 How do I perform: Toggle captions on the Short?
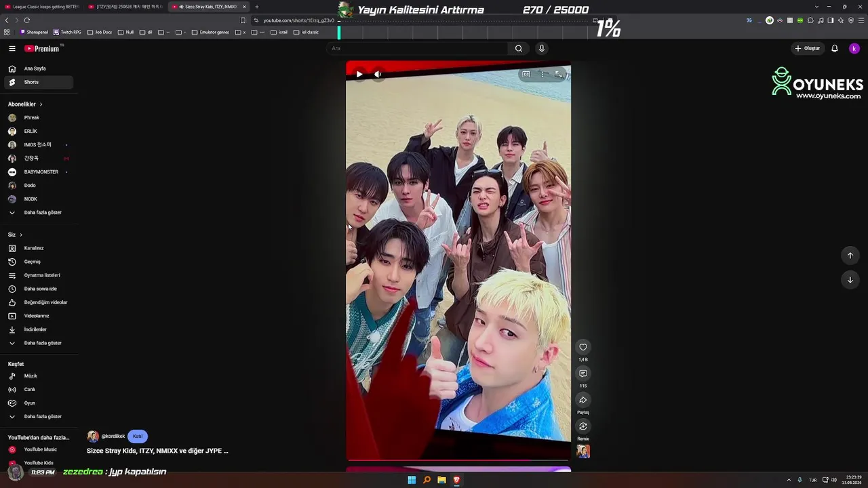tap(526, 74)
